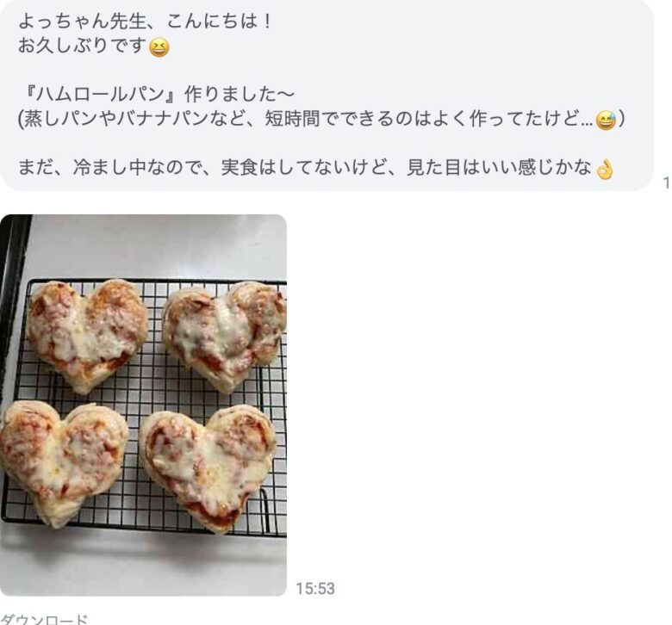672x625 pixels.
Task: Click the laughing emoji after お久しぶりです
Action: [159, 47]
